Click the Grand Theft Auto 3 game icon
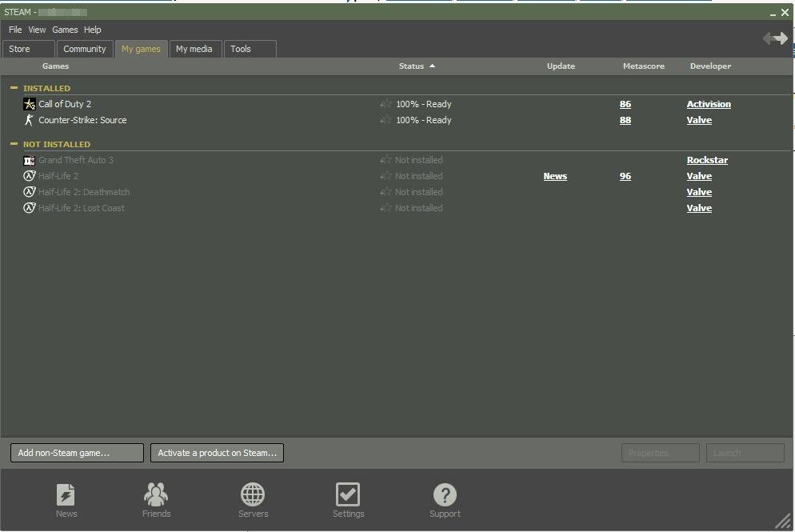This screenshot has width=795, height=532. pos(30,160)
